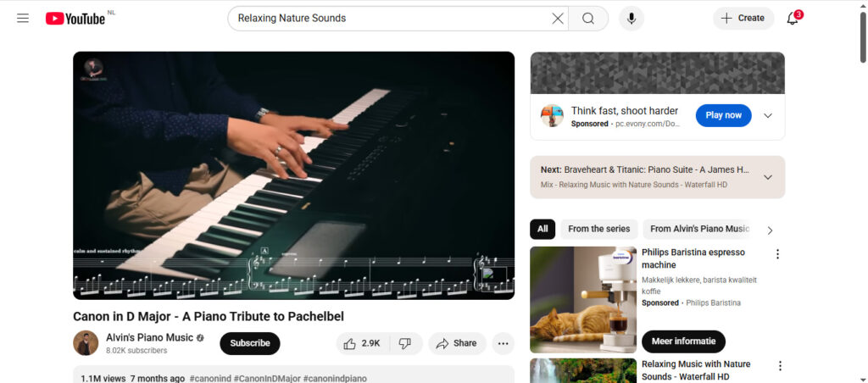The height and width of the screenshot is (383, 868).
Task: Click the magnifier search button
Action: [x=588, y=19]
